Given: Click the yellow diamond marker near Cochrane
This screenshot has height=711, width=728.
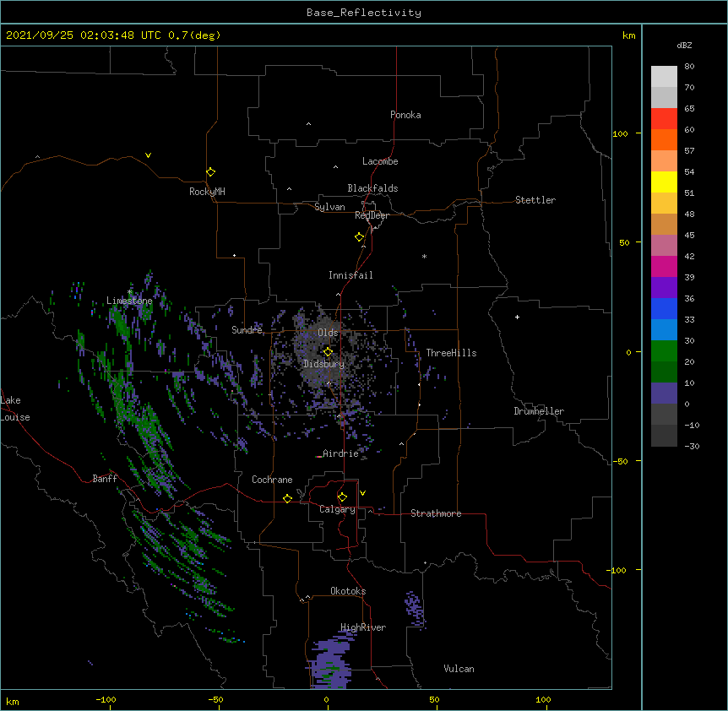Looking at the screenshot, I should click(x=287, y=498).
